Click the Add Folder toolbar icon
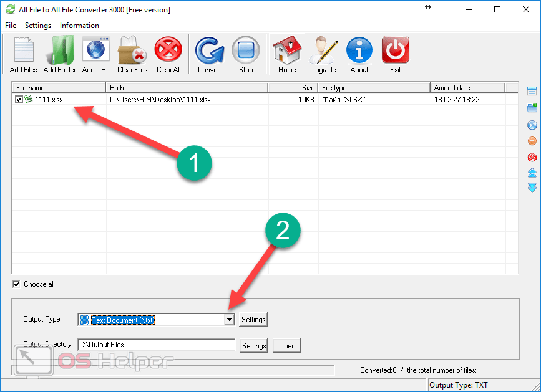This screenshot has width=541, height=392. click(60, 50)
